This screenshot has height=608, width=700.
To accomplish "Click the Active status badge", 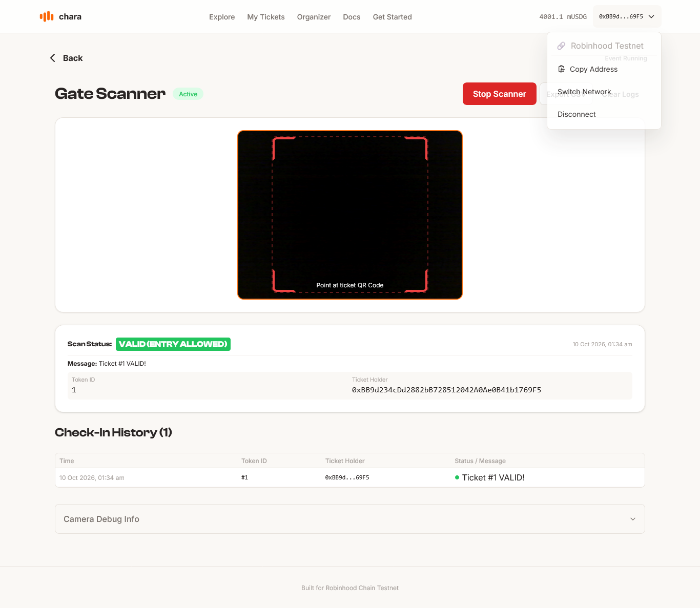I will (x=188, y=94).
